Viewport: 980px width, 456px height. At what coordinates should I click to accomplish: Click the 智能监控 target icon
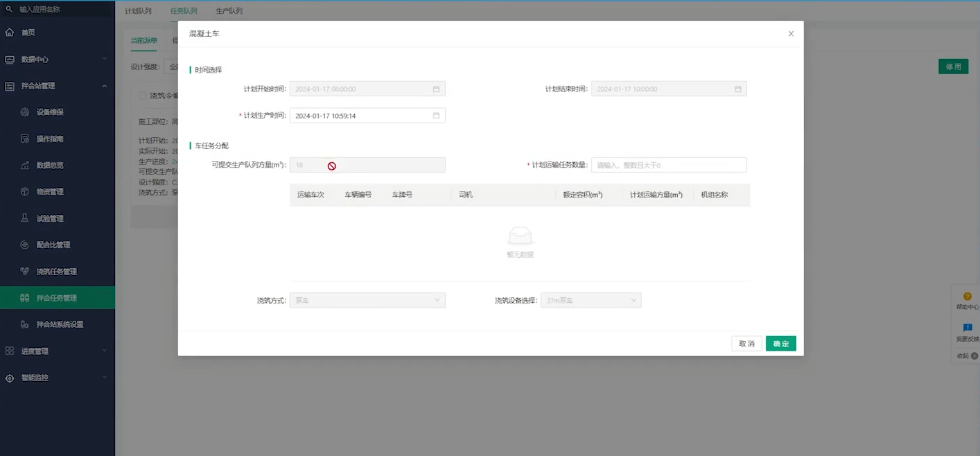pos(10,378)
